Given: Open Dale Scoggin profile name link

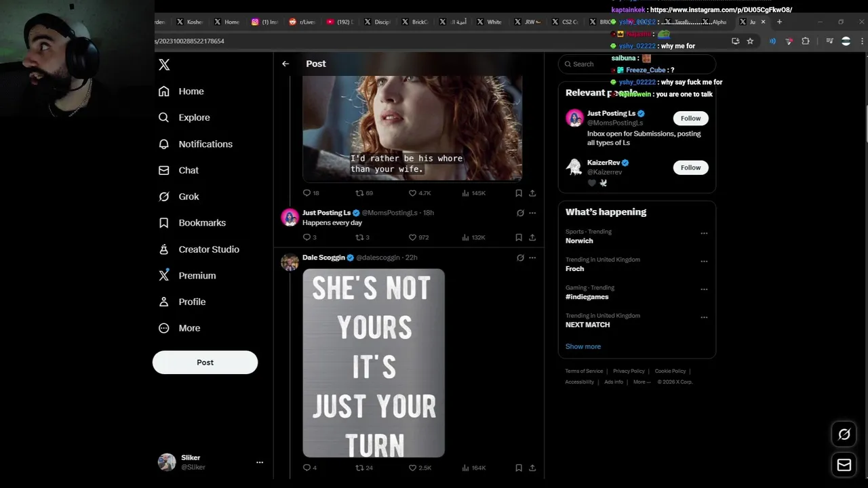Looking at the screenshot, I should click(323, 258).
